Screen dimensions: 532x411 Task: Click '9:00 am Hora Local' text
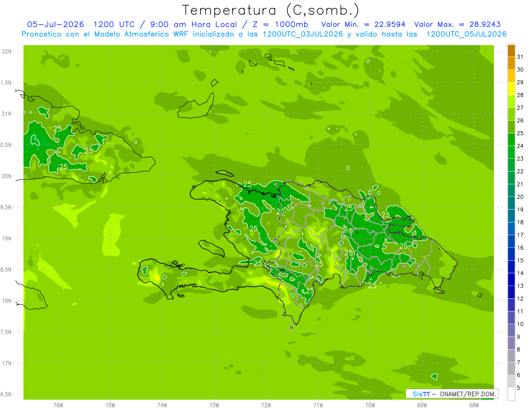(193, 24)
